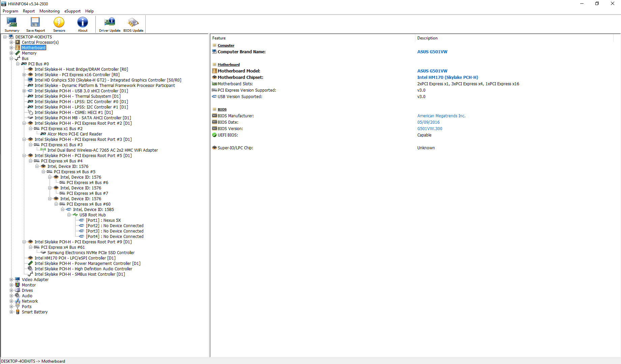The height and width of the screenshot is (364, 621).
Task: Click the green UEFI BIOS checkmark icon
Action: point(214,135)
